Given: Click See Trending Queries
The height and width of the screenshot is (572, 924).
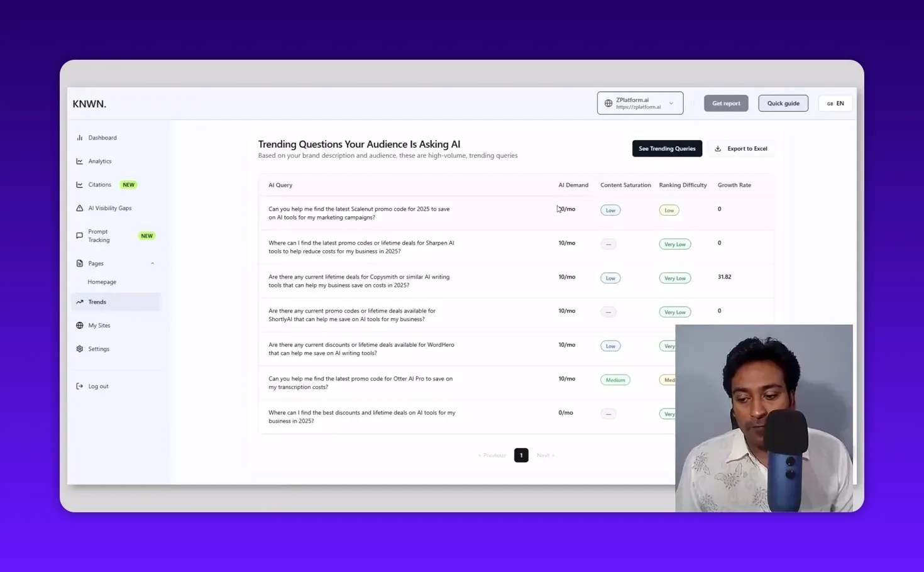Looking at the screenshot, I should coord(667,148).
